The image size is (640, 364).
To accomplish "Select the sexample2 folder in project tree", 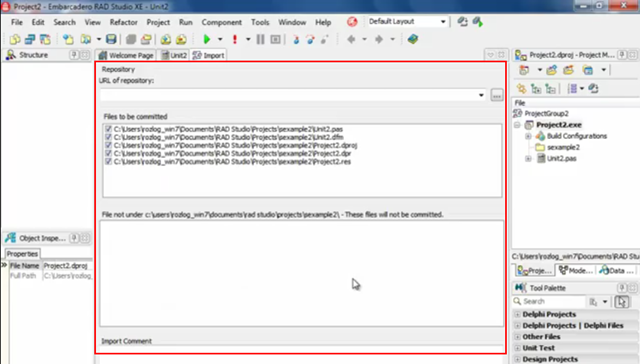I will coord(563,147).
